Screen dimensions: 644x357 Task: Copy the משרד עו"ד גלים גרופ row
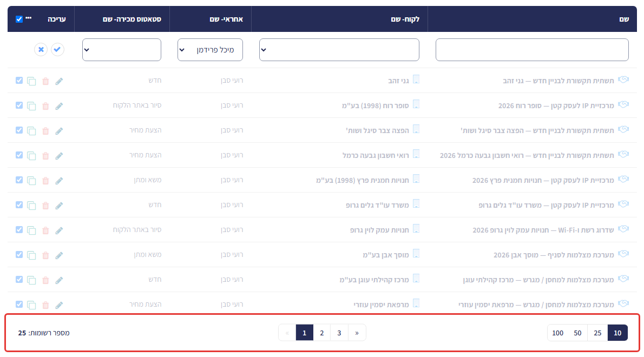(31, 206)
